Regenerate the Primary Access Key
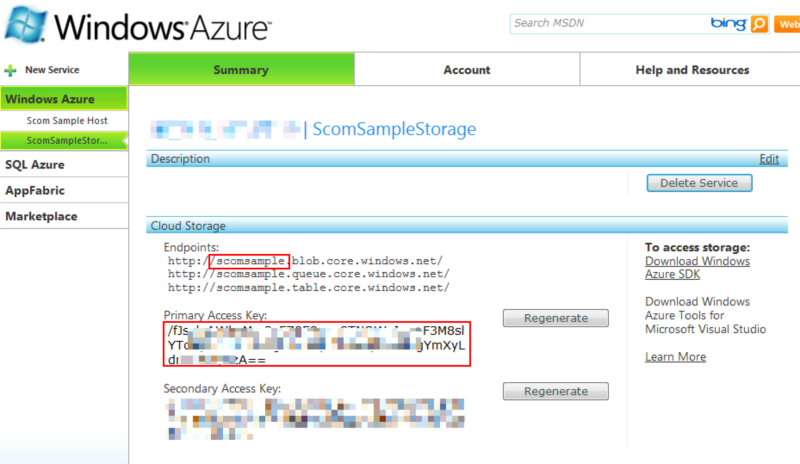Viewport: 800px width, 464px height. [x=556, y=318]
